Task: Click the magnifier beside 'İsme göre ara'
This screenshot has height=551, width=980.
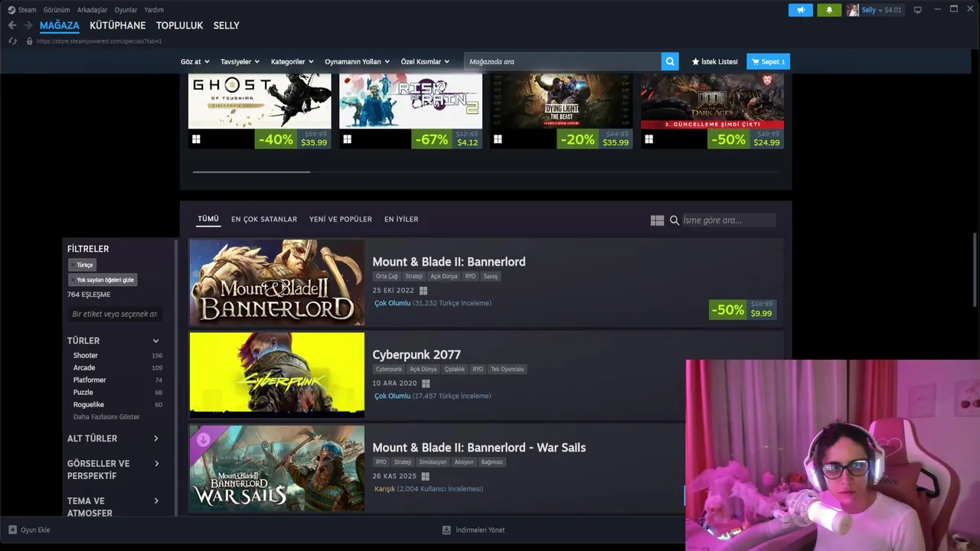Action: 675,220
